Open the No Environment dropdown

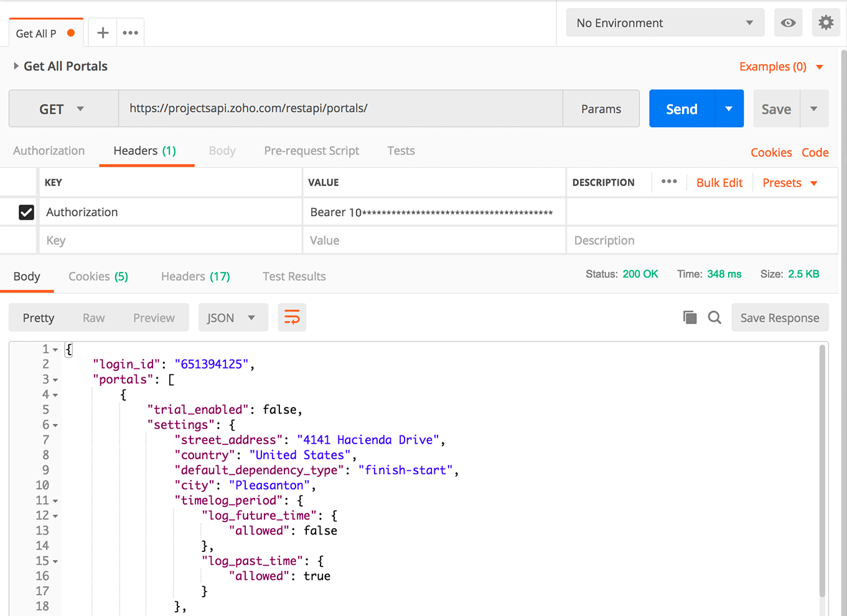click(x=665, y=23)
